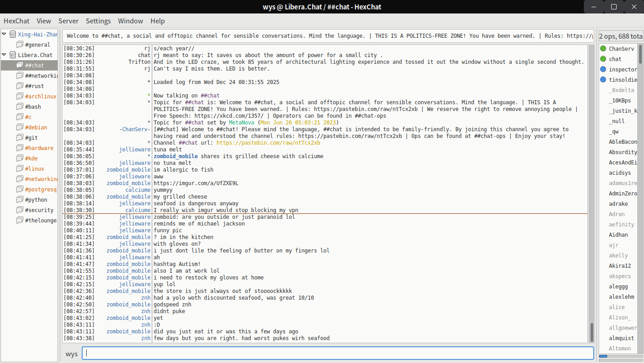Click the server icon for Libera.Chat
Screen dimensions: 644x363
point(13,55)
